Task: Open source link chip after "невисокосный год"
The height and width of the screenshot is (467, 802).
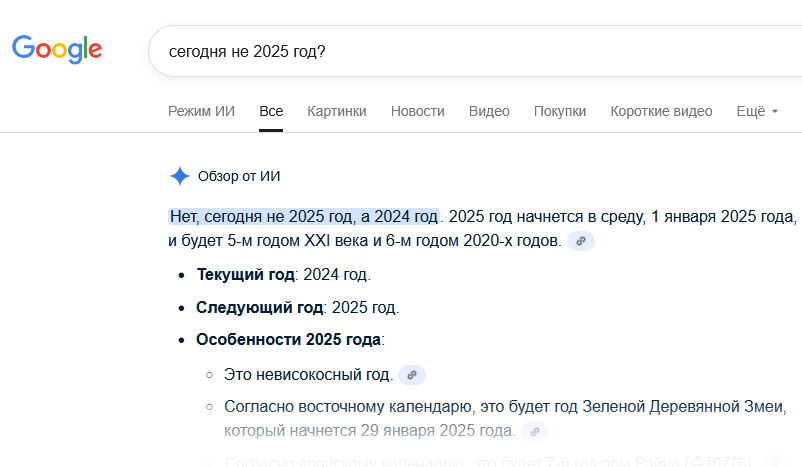Action: pyautogui.click(x=412, y=375)
